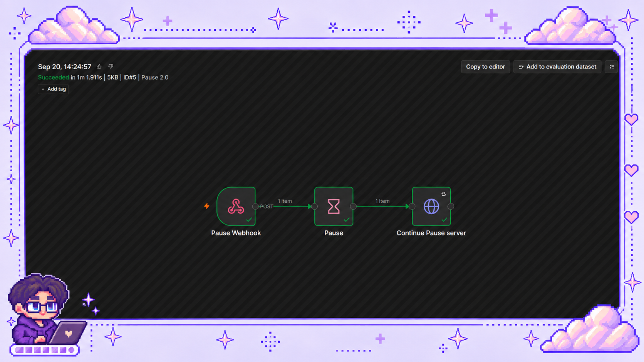Click the 1m 1.911s duration text
Image resolution: width=644 pixels, height=362 pixels.
[x=89, y=77]
